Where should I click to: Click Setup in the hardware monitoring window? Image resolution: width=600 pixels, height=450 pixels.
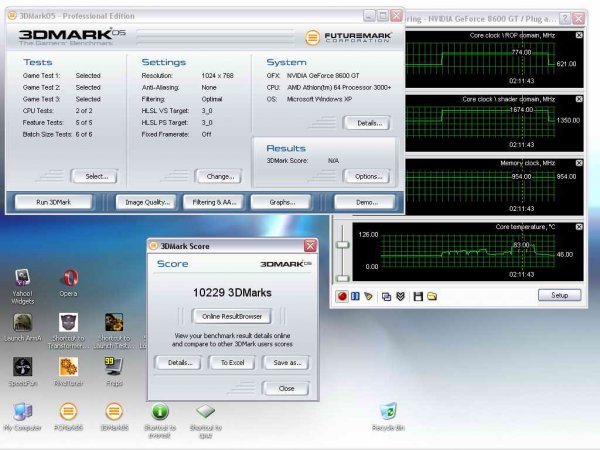(559, 295)
